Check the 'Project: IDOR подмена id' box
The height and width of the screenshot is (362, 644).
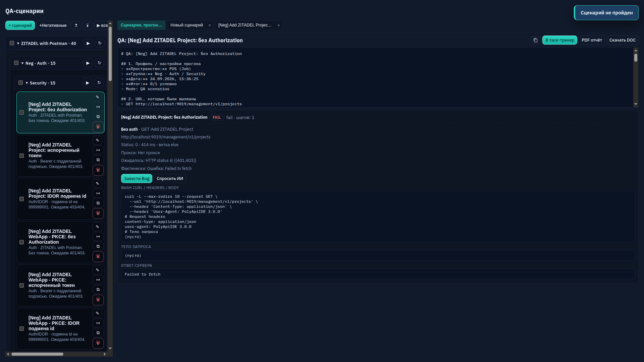[22, 199]
